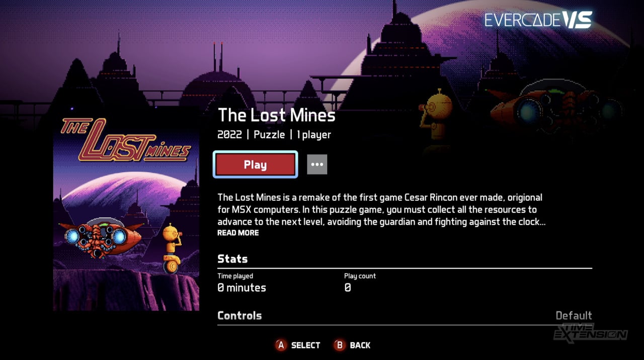Click the red A button icon
The image size is (644, 360).
[x=281, y=345]
